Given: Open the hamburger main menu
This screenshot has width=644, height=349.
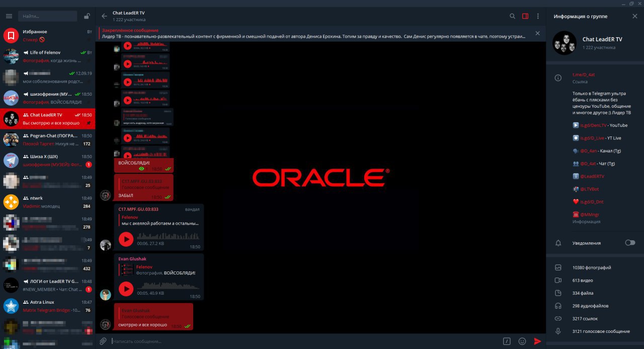Looking at the screenshot, I should (x=9, y=16).
